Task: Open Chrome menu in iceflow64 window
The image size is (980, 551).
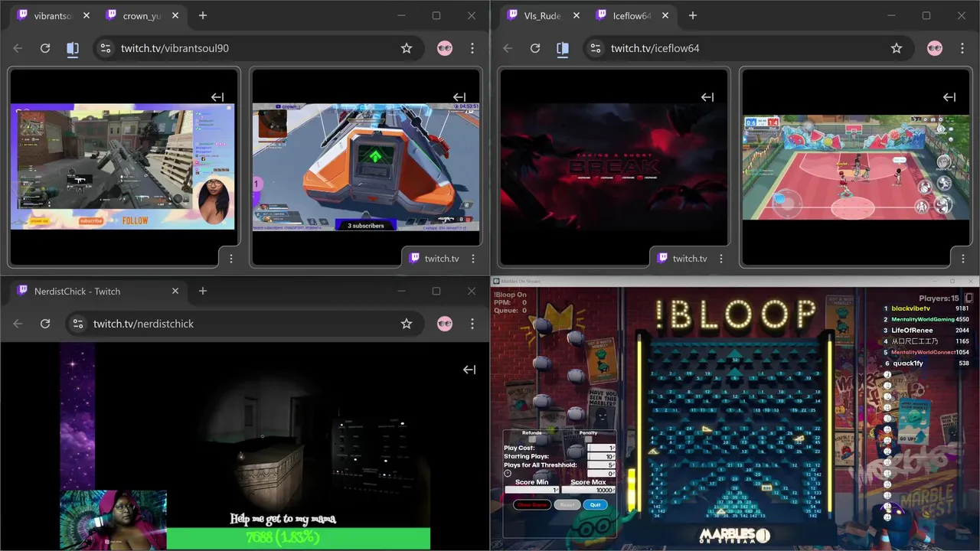Action: tap(962, 48)
